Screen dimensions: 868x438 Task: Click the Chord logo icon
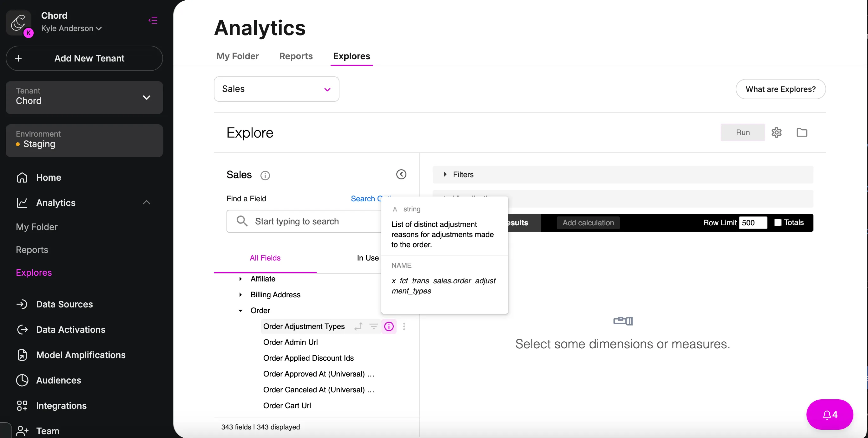click(x=18, y=23)
